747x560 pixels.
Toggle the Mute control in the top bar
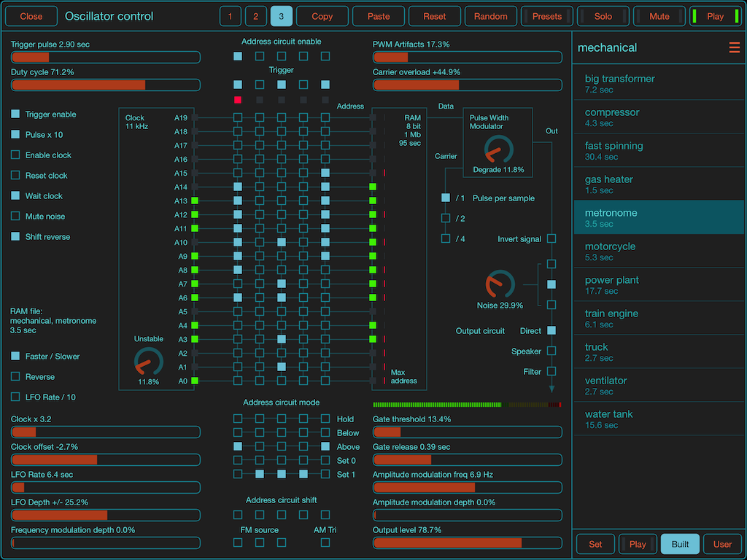659,15
